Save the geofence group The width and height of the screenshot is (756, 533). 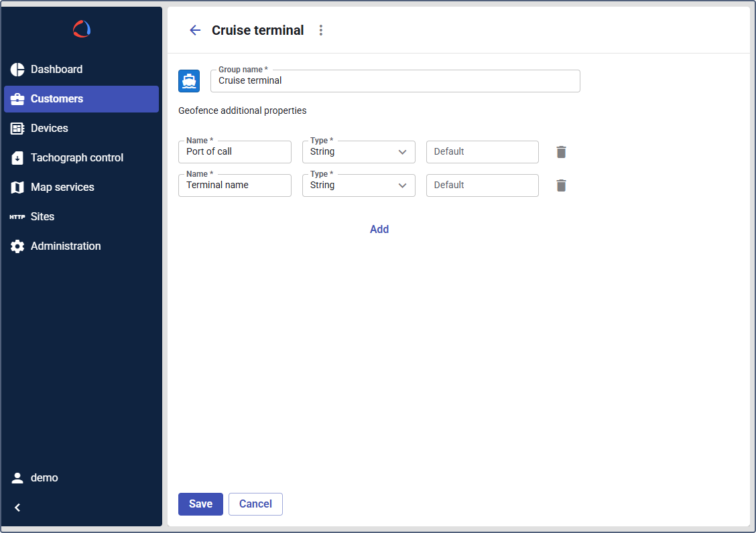pos(200,504)
